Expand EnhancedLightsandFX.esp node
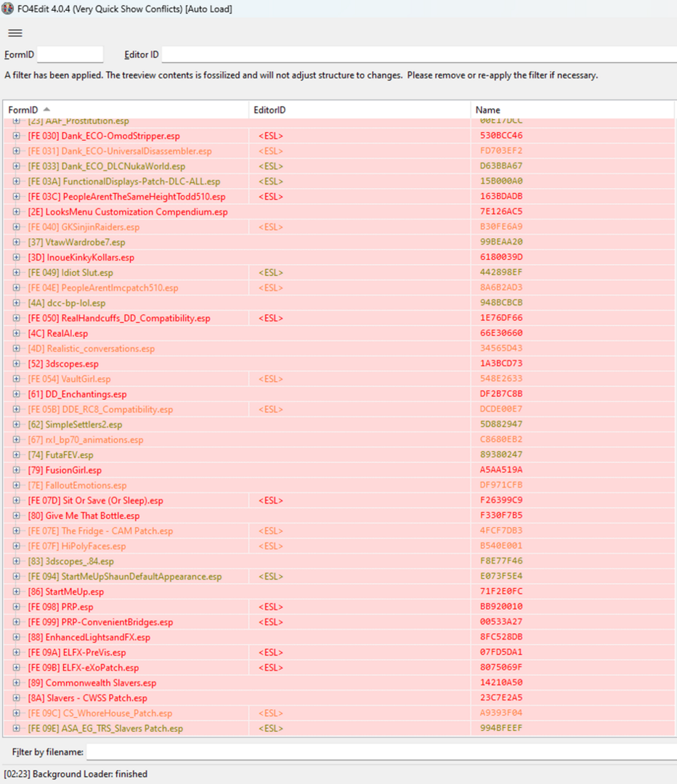This screenshot has width=677, height=784. pyautogui.click(x=17, y=637)
